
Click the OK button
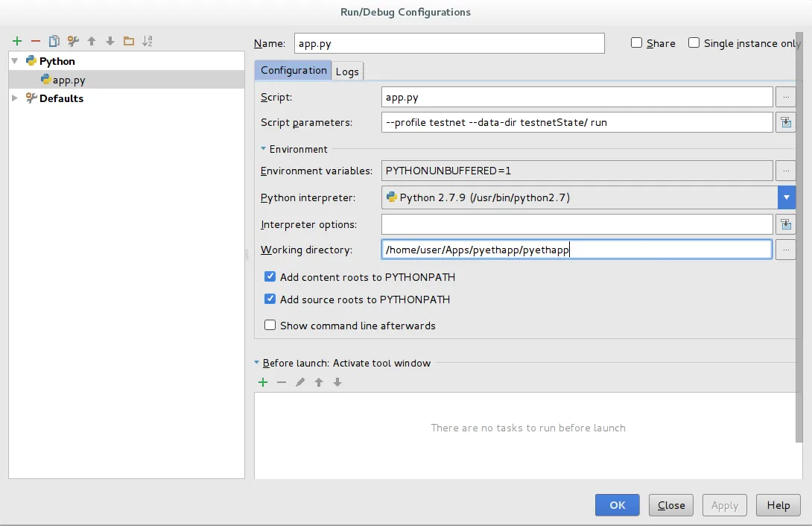coord(617,505)
